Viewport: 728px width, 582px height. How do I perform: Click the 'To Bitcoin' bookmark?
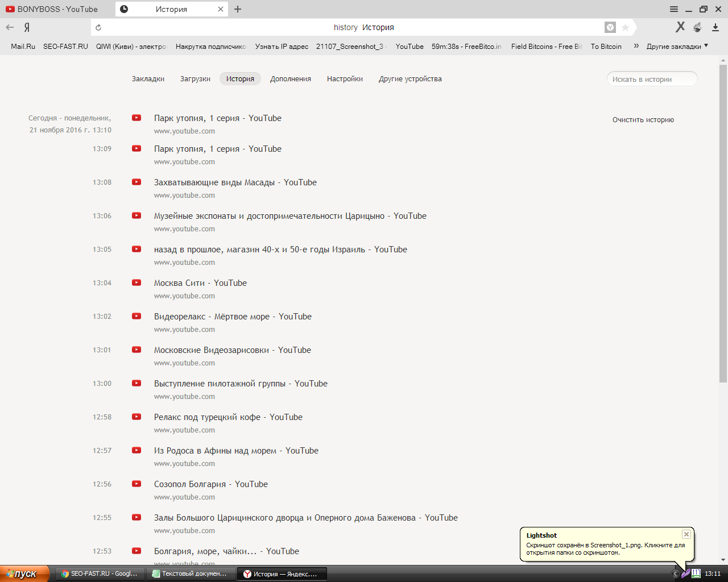click(606, 47)
